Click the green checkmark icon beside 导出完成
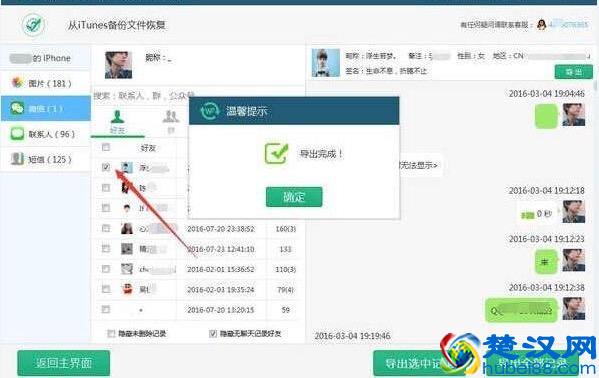 click(276, 153)
